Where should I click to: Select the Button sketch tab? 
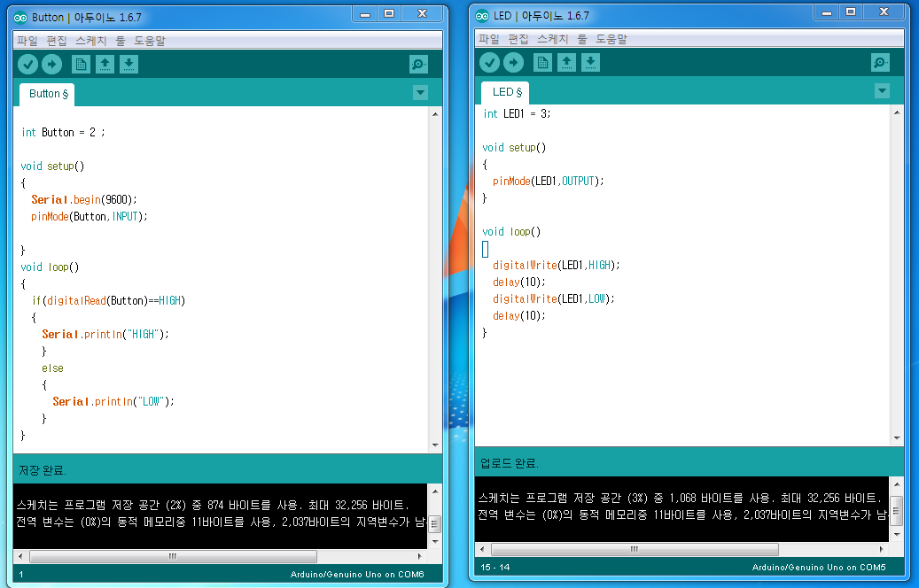coord(48,94)
